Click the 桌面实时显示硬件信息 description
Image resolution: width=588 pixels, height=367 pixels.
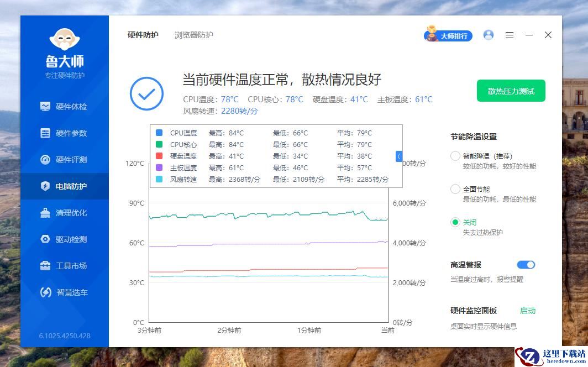[x=484, y=327]
